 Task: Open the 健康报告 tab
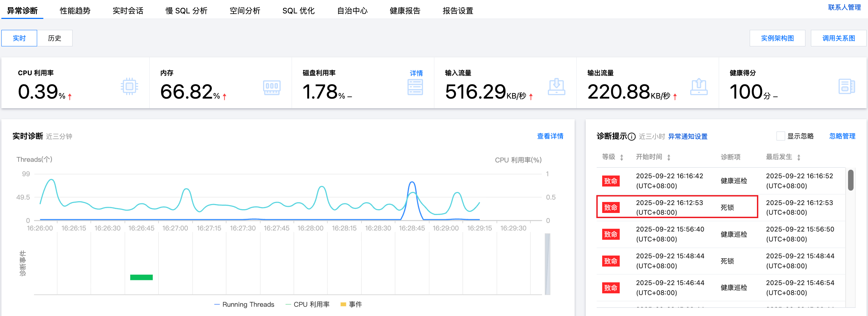405,11
